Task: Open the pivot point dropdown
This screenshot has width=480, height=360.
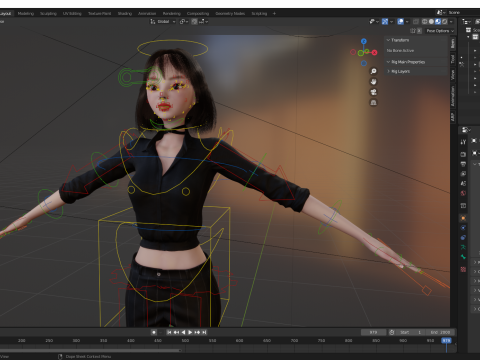Action: tap(184, 21)
